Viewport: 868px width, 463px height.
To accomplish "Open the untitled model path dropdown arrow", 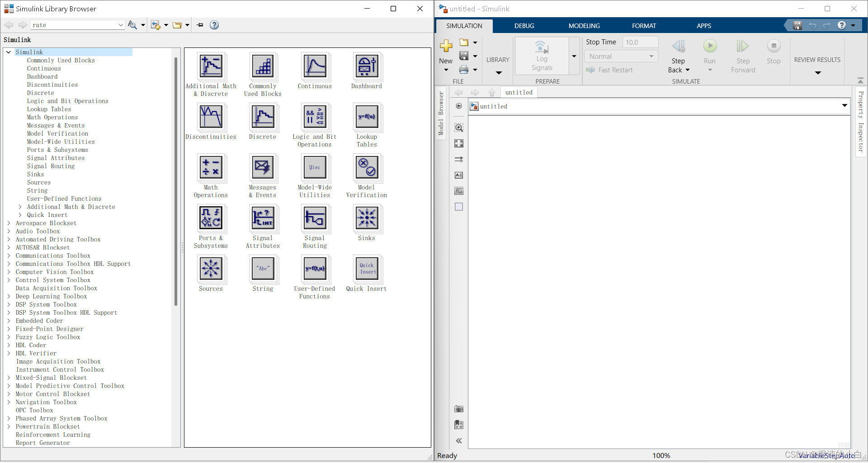I will click(x=844, y=106).
